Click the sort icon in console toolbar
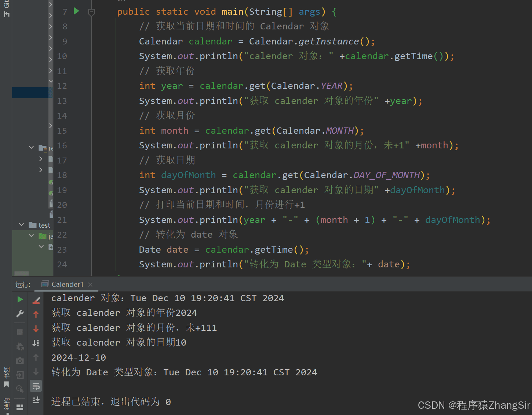Image resolution: width=532 pixels, height=415 pixels. tap(36, 343)
